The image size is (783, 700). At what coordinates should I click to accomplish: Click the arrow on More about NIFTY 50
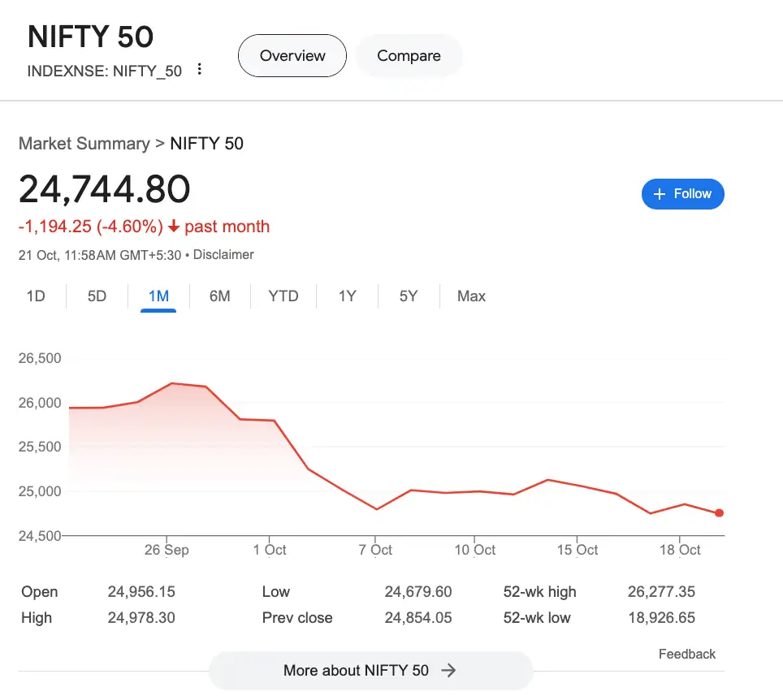coord(448,671)
